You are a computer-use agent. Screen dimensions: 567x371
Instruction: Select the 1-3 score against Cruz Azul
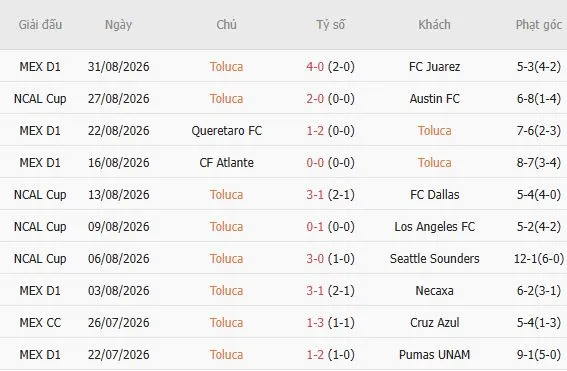click(315, 323)
